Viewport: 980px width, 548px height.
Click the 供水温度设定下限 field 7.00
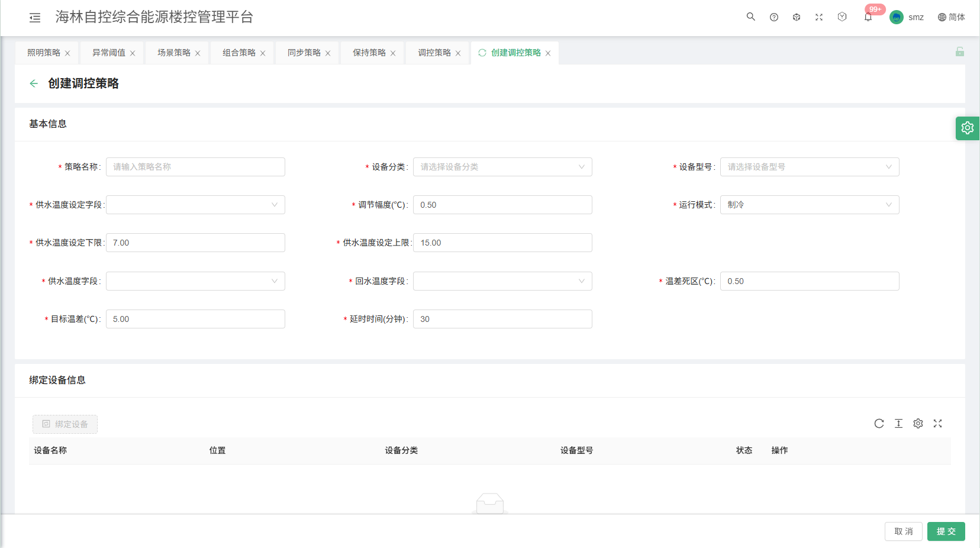(195, 243)
